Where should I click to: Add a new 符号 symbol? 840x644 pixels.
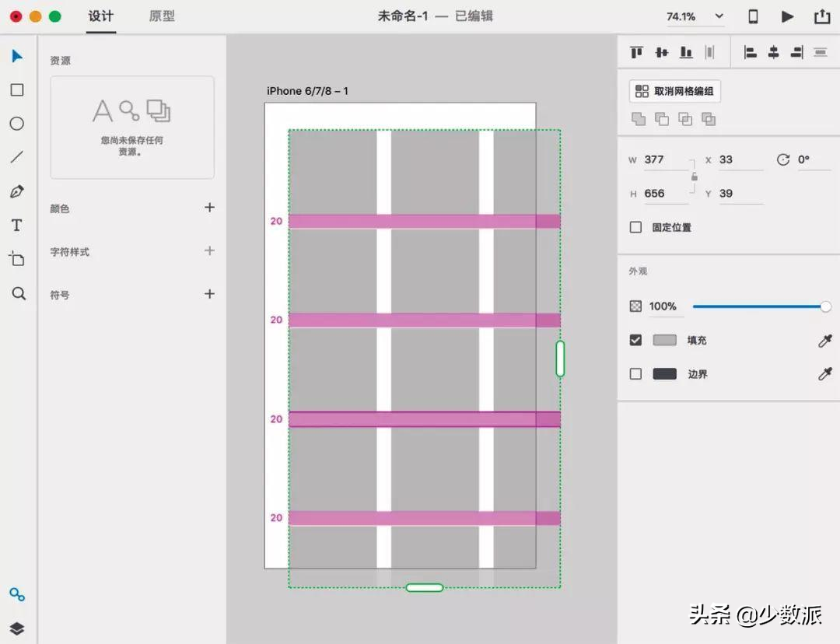209,293
